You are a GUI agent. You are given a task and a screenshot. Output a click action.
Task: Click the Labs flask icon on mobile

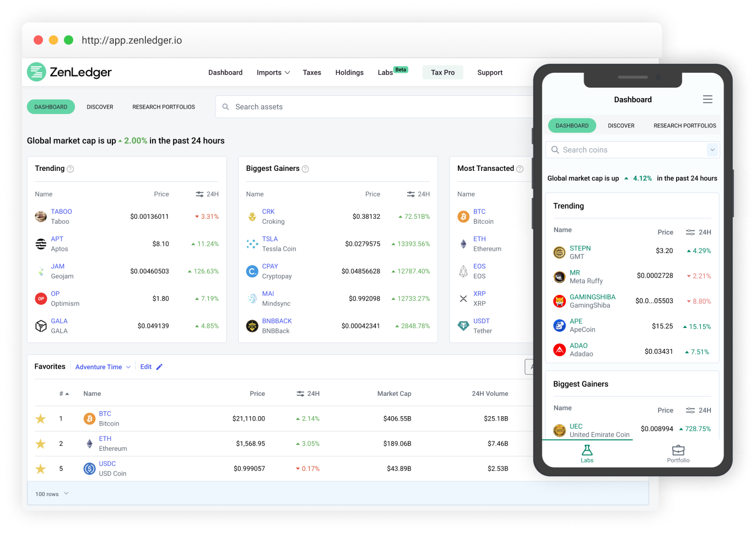click(x=587, y=450)
